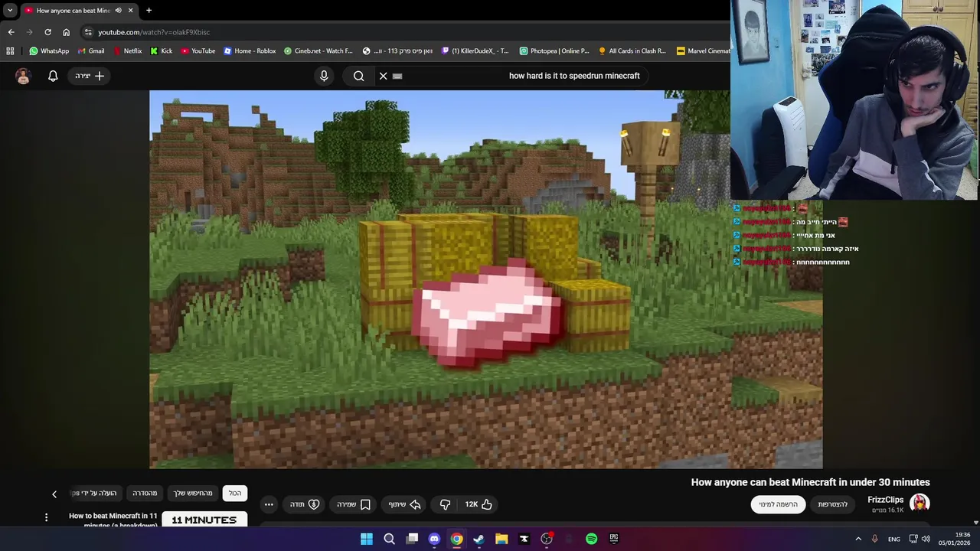Select the מהסדרה filter chip
The height and width of the screenshot is (551, 980).
coord(145,494)
